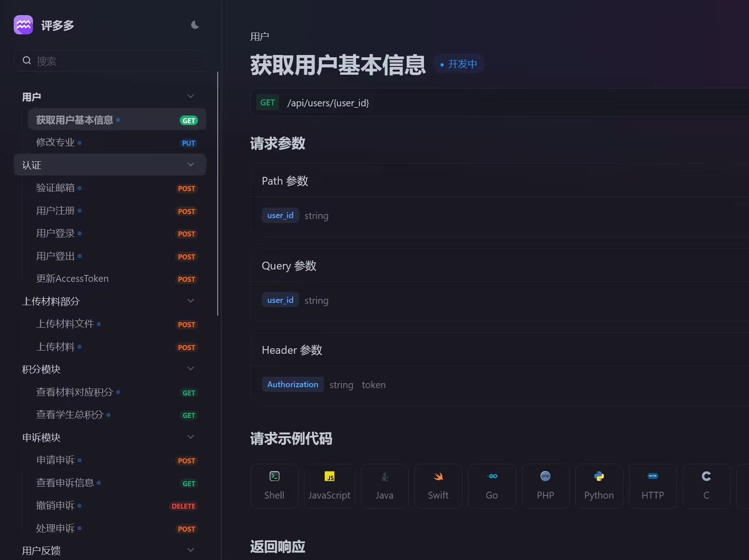749x560 pixels.
Task: Click the DELETE badge on 撤销申诉
Action: [x=183, y=506]
